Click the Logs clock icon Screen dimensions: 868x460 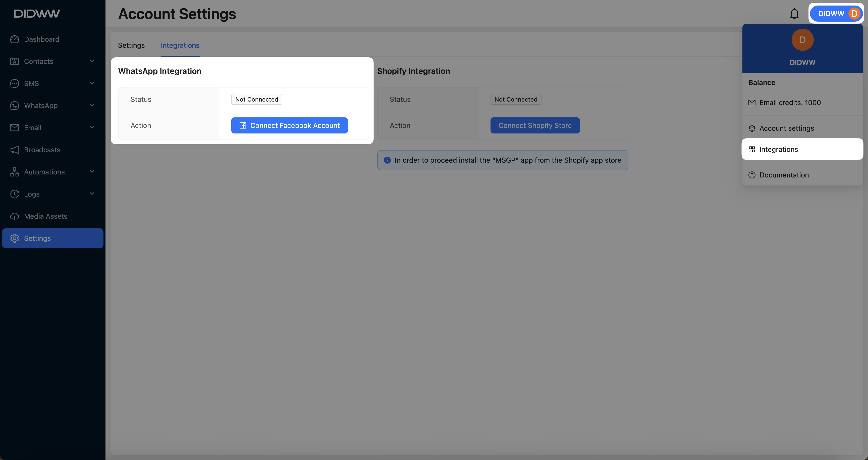coord(15,194)
